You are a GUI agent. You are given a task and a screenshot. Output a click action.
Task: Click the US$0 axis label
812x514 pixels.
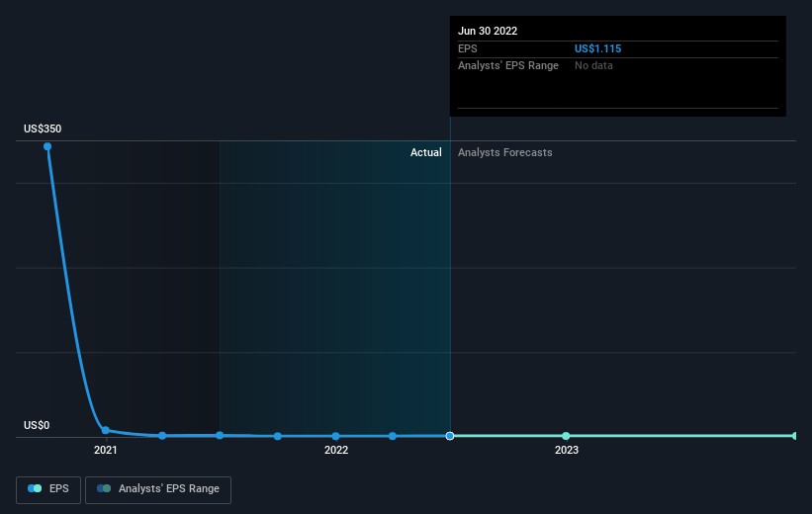click(x=37, y=425)
